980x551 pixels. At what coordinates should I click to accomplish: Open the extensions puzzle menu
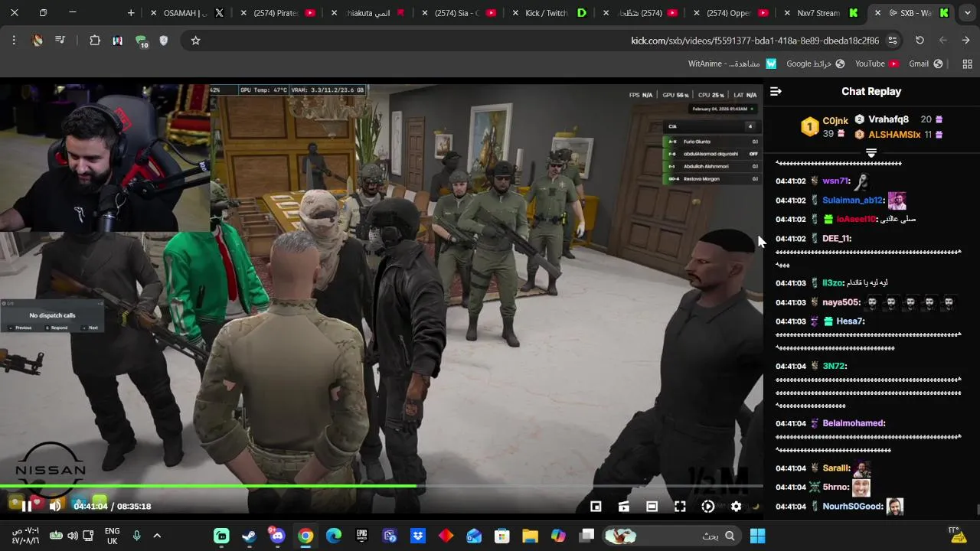(x=95, y=41)
